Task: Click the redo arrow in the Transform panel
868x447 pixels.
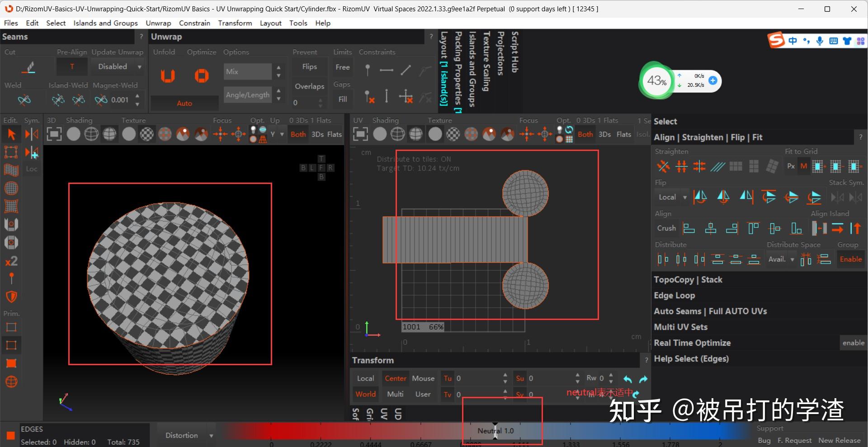Action: [643, 379]
